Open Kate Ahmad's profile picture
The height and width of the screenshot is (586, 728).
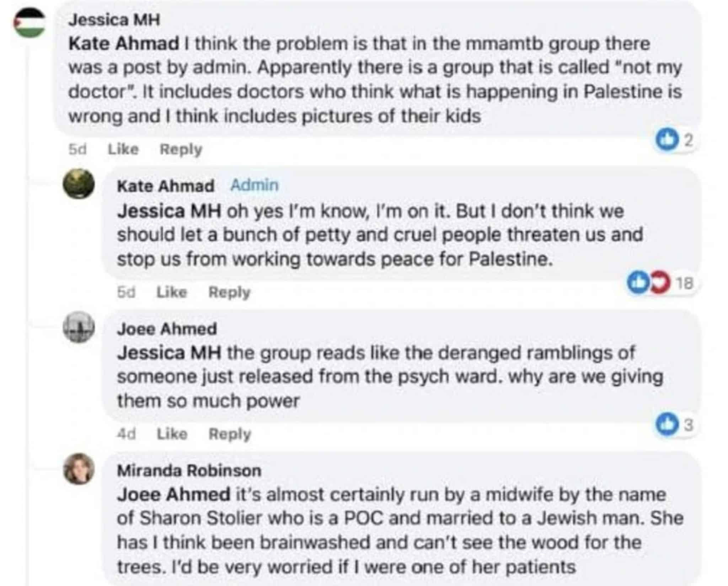pyautogui.click(x=79, y=184)
